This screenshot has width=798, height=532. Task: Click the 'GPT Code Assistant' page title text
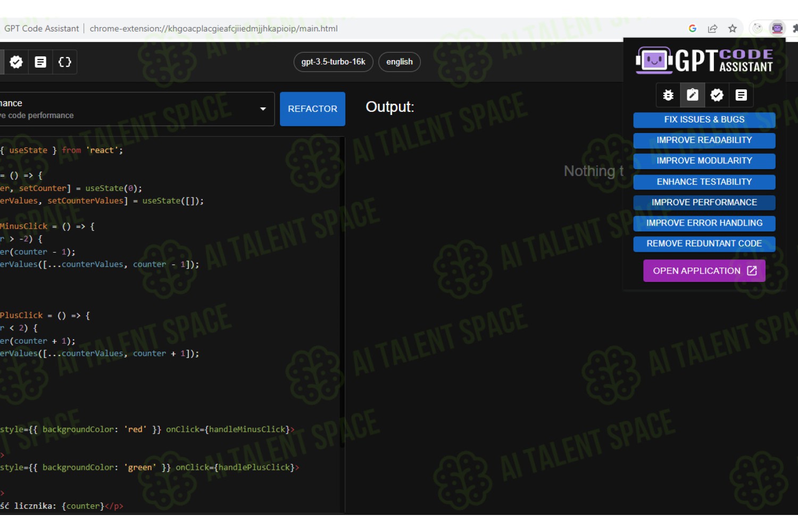coord(41,29)
